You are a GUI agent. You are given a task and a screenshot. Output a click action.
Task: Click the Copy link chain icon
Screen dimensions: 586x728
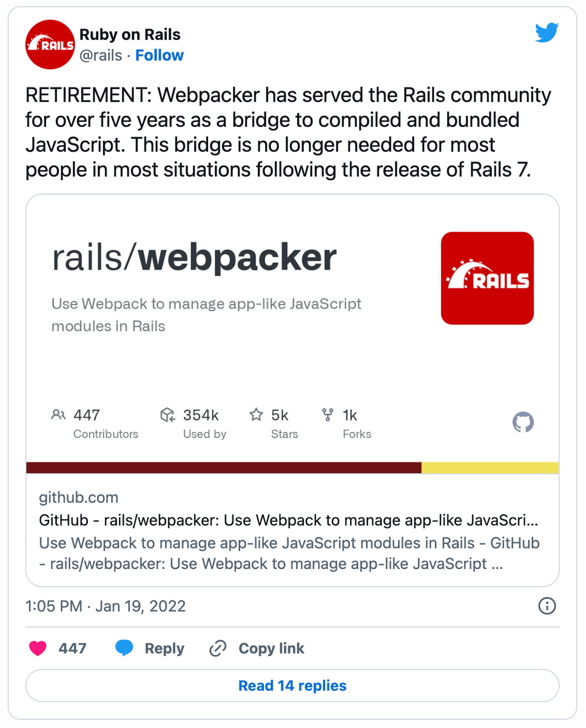click(217, 648)
